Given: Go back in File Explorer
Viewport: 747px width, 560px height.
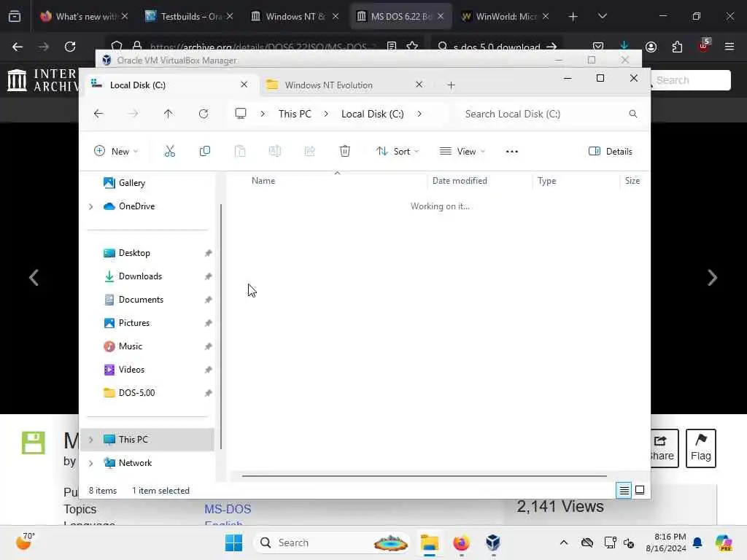Looking at the screenshot, I should 98,114.
